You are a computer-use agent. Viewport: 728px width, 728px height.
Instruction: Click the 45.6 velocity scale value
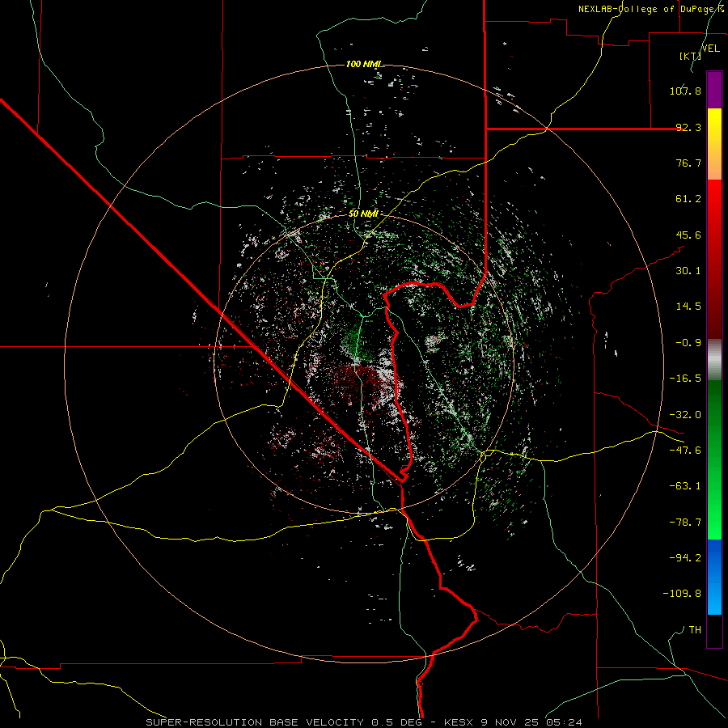click(688, 235)
